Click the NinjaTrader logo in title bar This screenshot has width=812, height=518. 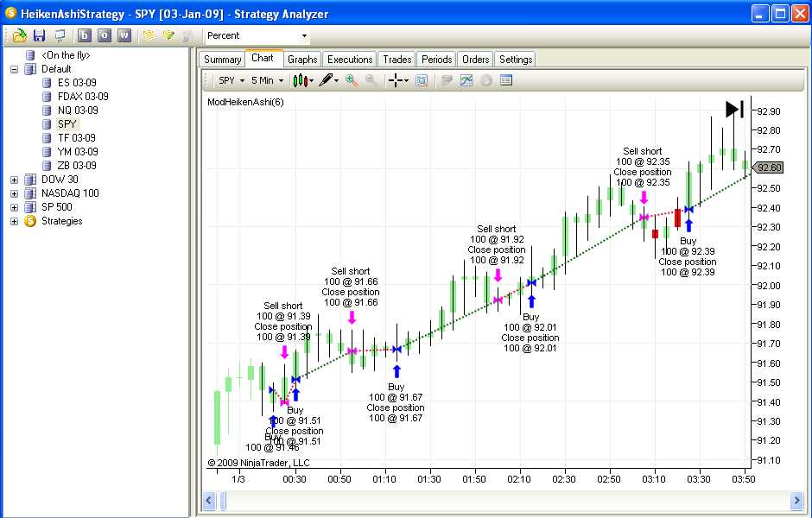pyautogui.click(x=10, y=13)
